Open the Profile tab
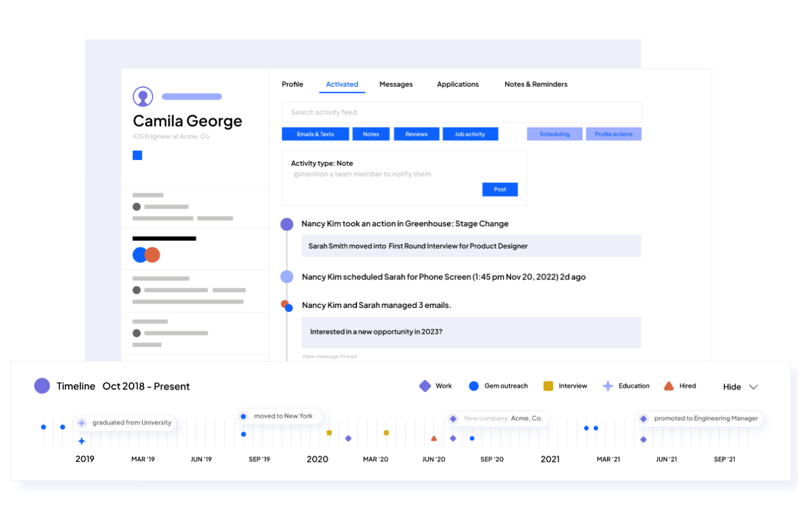Screen dimensions: 798x532 (292, 84)
